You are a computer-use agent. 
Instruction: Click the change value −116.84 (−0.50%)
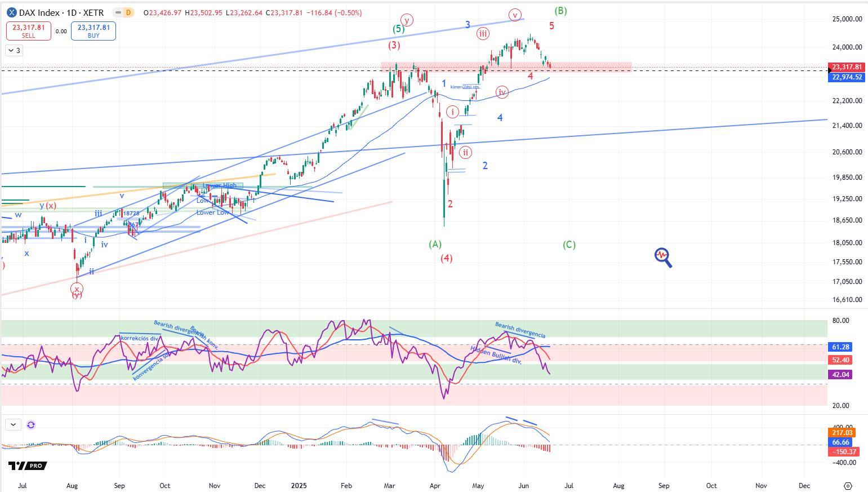[x=333, y=12]
